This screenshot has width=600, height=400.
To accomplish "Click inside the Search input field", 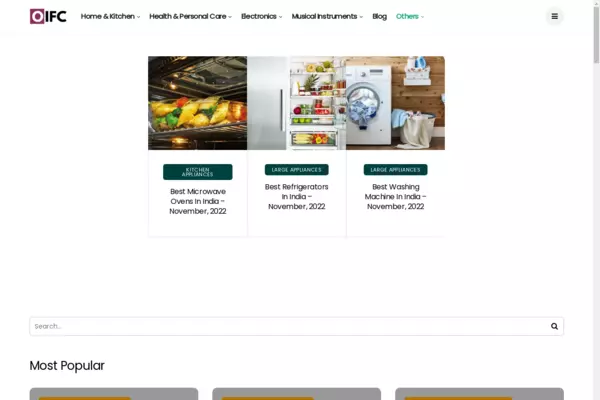I will pos(280,326).
